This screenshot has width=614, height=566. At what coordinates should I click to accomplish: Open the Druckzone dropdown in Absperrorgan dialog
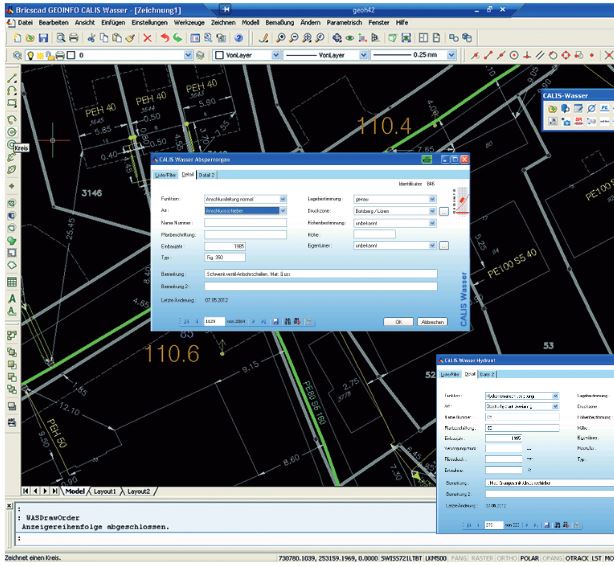tap(432, 211)
